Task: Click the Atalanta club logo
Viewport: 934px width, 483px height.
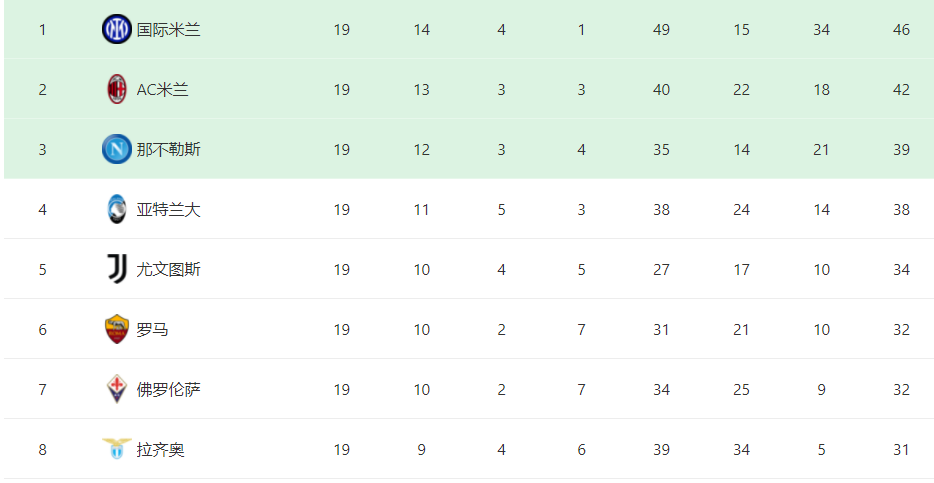Action: click(116, 209)
